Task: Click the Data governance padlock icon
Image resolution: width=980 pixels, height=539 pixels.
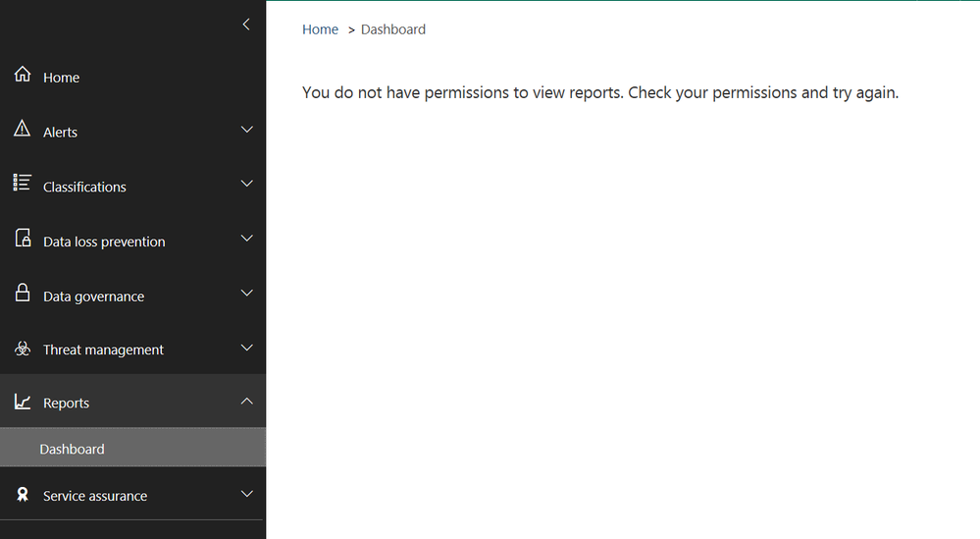Action: click(23, 292)
